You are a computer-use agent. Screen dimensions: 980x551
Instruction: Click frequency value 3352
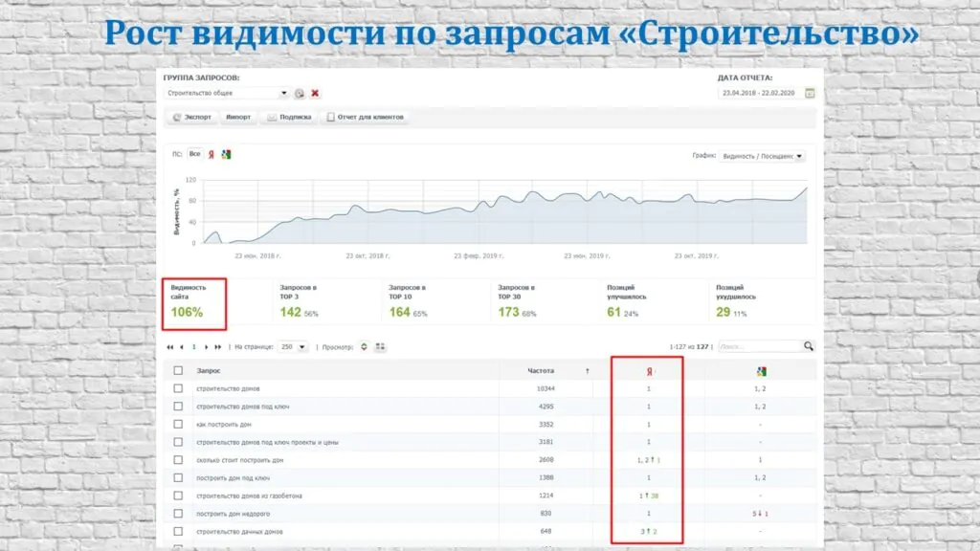point(546,424)
